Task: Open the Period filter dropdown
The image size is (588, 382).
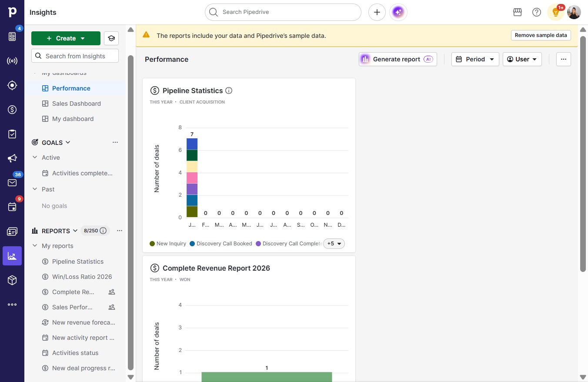Action: click(475, 59)
